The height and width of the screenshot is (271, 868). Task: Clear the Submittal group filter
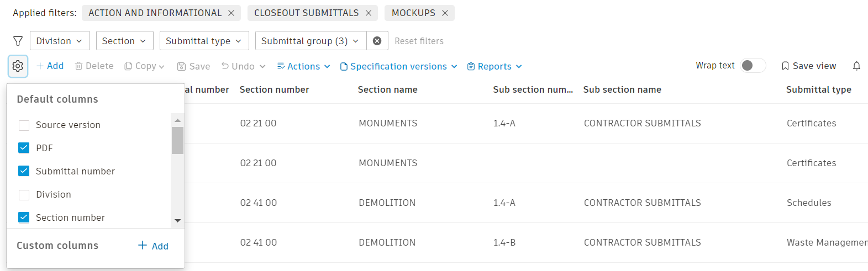377,41
